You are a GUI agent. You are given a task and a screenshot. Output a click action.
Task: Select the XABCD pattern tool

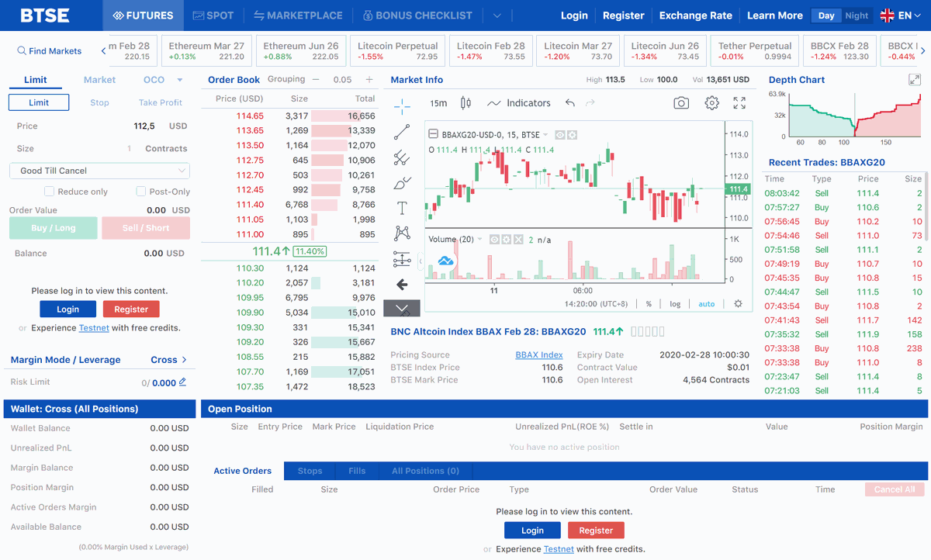point(402,233)
